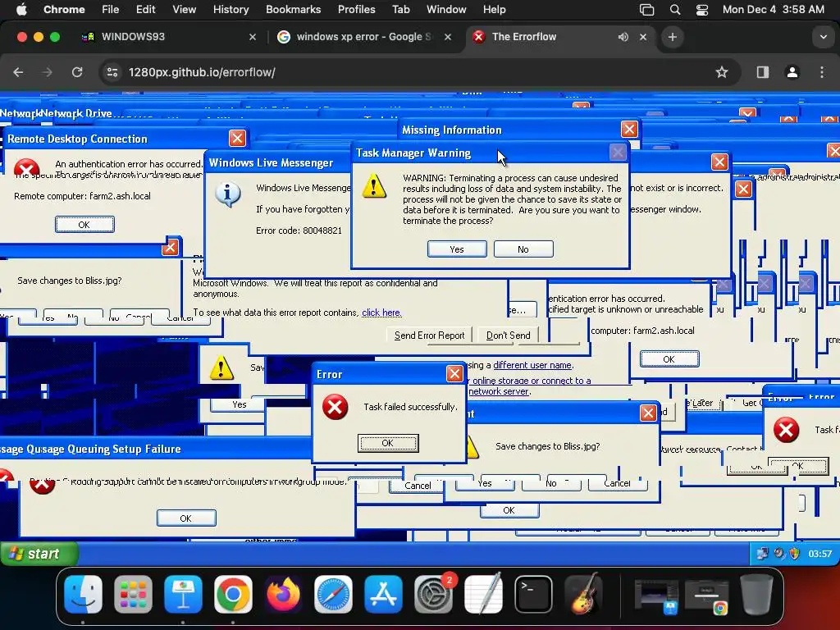840x630 pixels.
Task: Click OK in right farm2.ash.local dialog
Action: (x=669, y=359)
